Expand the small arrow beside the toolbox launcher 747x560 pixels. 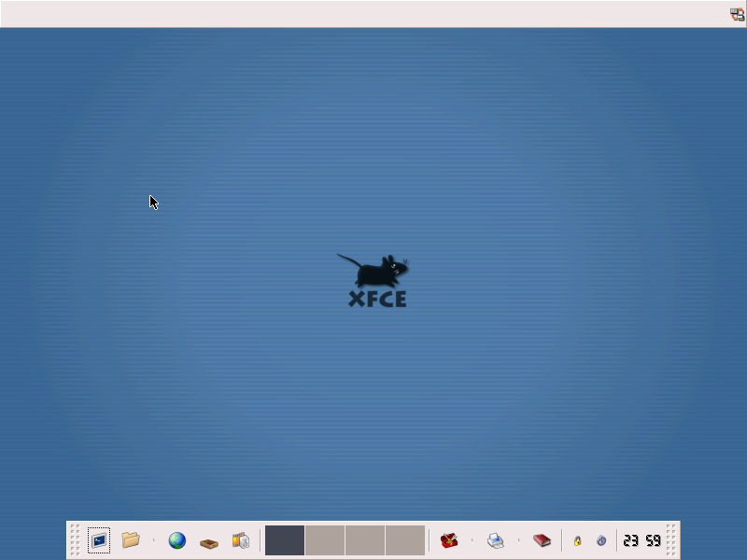(x=472, y=540)
